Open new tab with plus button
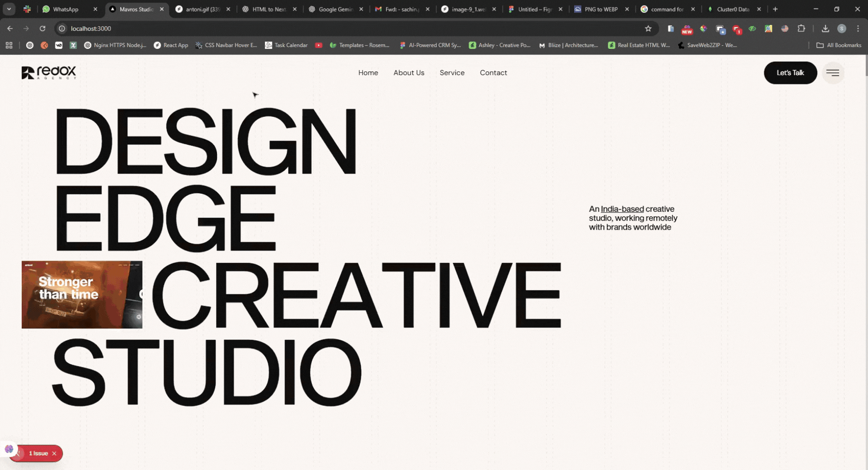The width and height of the screenshot is (868, 470). point(775,9)
